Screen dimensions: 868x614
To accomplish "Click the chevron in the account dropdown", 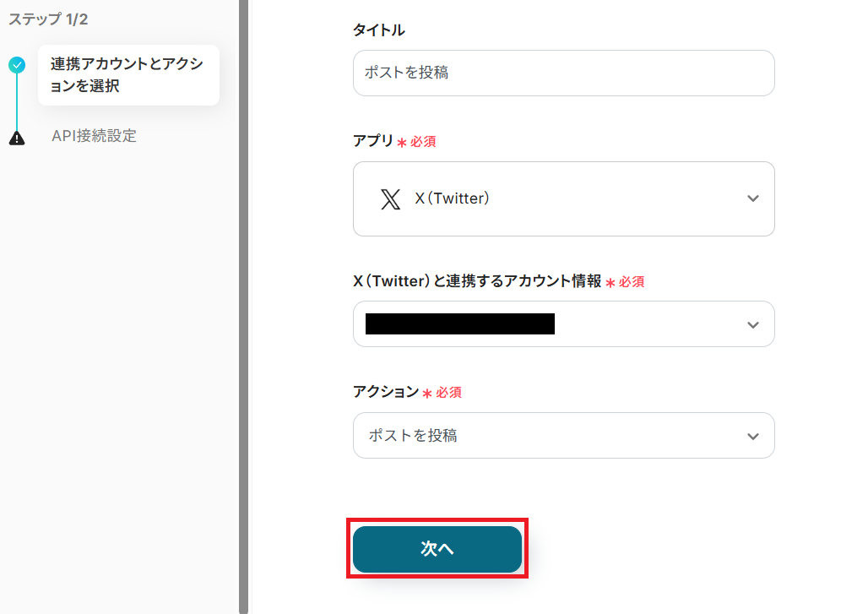I will [x=753, y=324].
